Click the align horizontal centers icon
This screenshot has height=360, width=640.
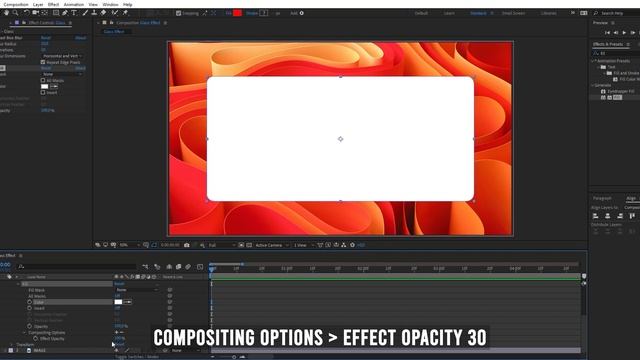coord(608,216)
